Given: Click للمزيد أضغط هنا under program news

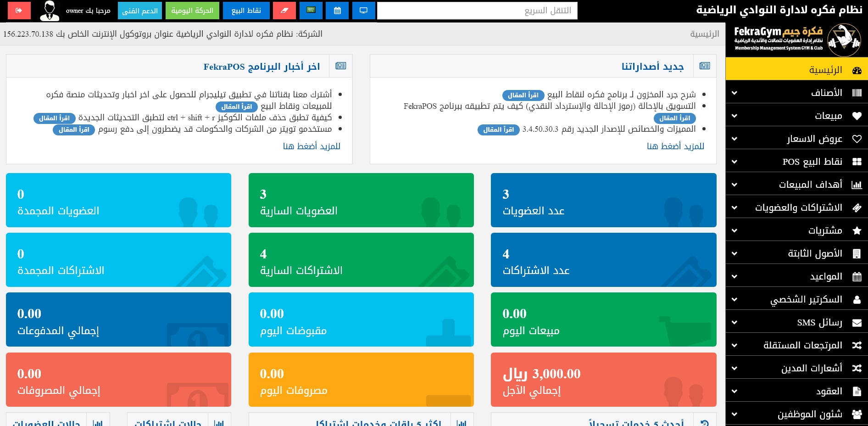Looking at the screenshot, I should (x=312, y=146).
